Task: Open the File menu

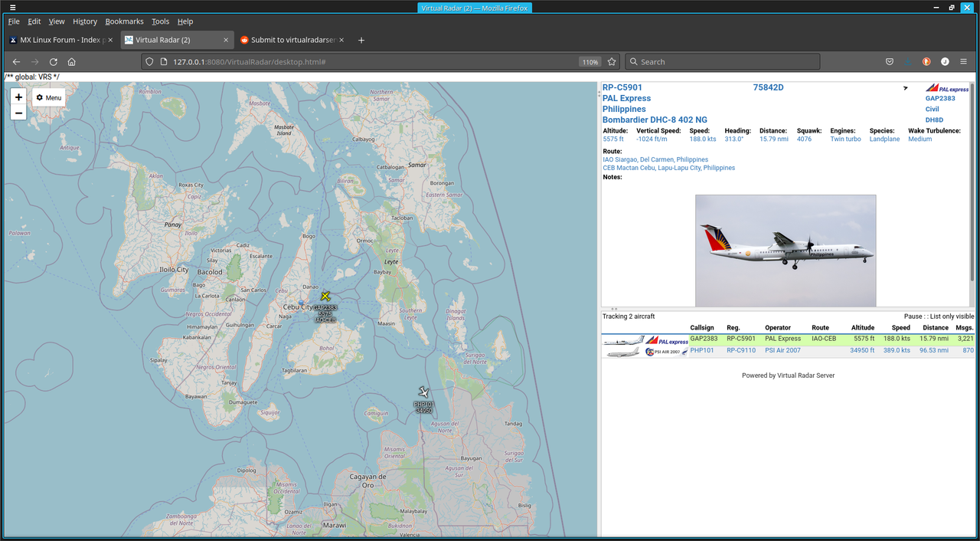Action: [x=14, y=21]
